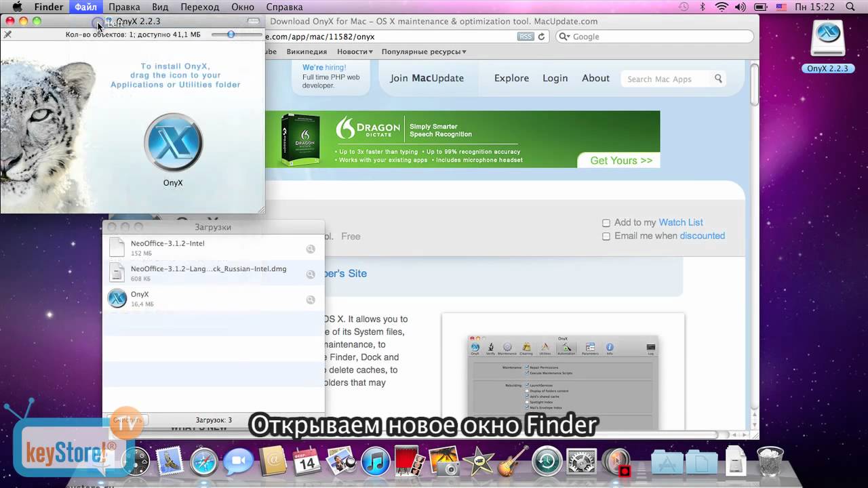Click the discounted link
Viewport: 868px width, 488px height.
(703, 236)
